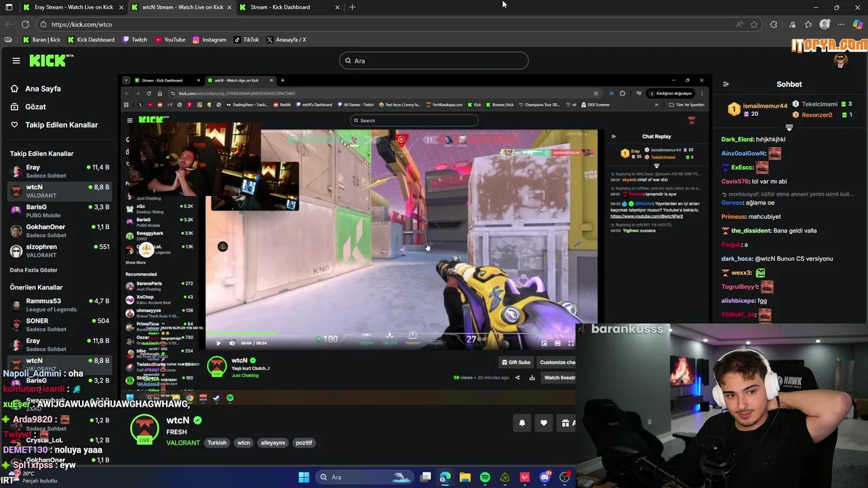This screenshot has height=488, width=868.
Task: Collapse the Sohbet chat panel
Action: click(x=726, y=84)
